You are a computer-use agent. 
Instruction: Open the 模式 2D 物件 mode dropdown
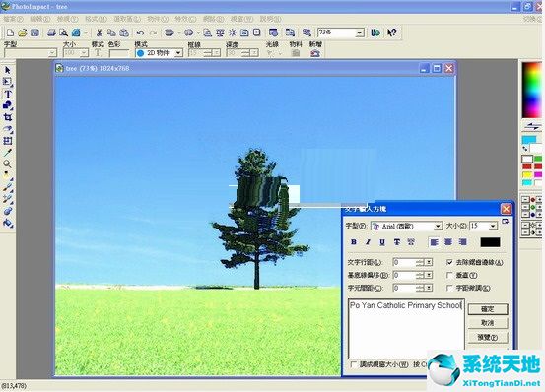[178, 53]
